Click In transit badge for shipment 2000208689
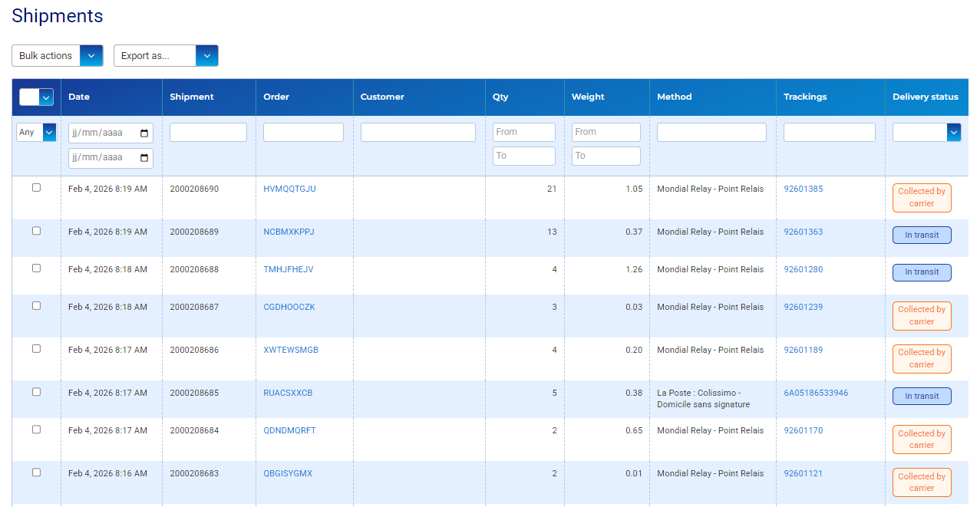The width and height of the screenshot is (980, 507). click(x=922, y=235)
